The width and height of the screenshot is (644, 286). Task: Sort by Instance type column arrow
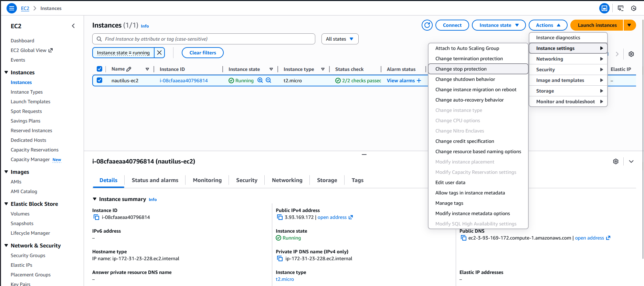[x=323, y=69]
